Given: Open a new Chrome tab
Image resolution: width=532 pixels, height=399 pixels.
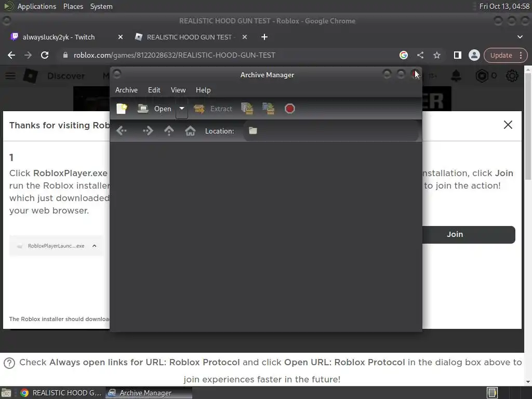Looking at the screenshot, I should coord(264,37).
